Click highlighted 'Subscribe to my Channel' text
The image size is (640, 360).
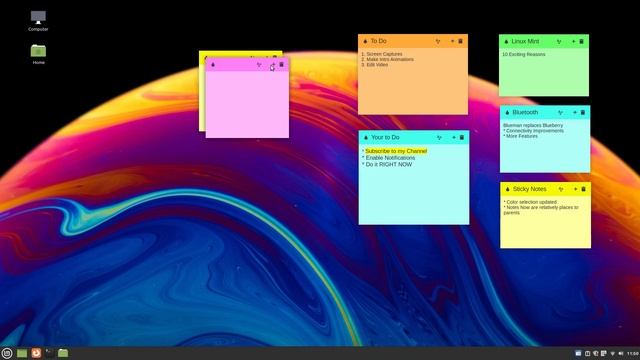coord(396,151)
